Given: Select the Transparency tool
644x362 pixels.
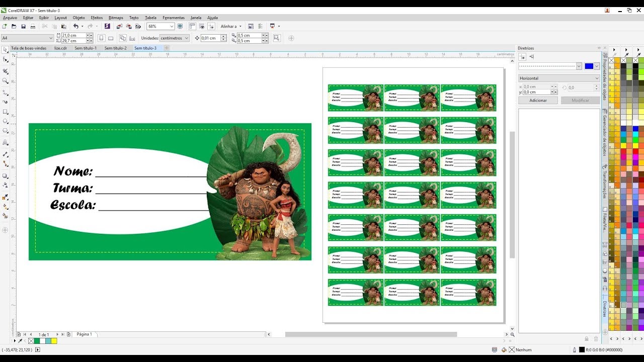Looking at the screenshot, I should click(5, 185).
